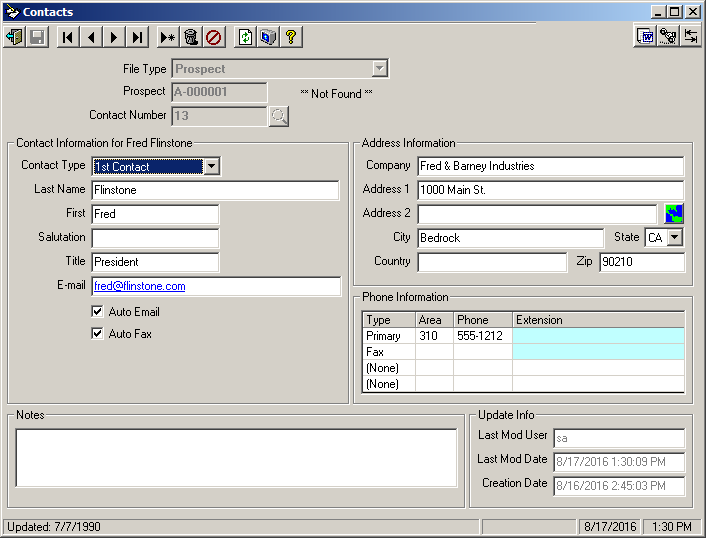Delete the record with trash can icon
This screenshot has height=538, width=706.
click(191, 37)
